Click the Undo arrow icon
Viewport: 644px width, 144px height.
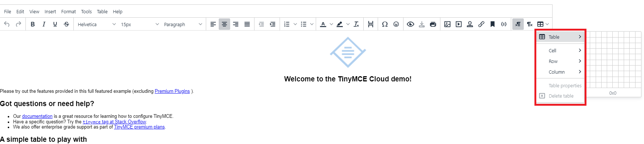click(x=7, y=24)
